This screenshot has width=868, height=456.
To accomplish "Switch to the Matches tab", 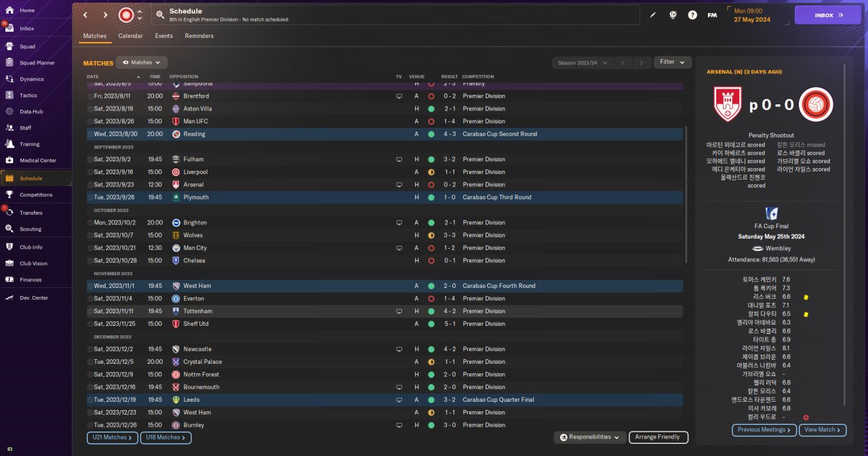I will coord(95,36).
